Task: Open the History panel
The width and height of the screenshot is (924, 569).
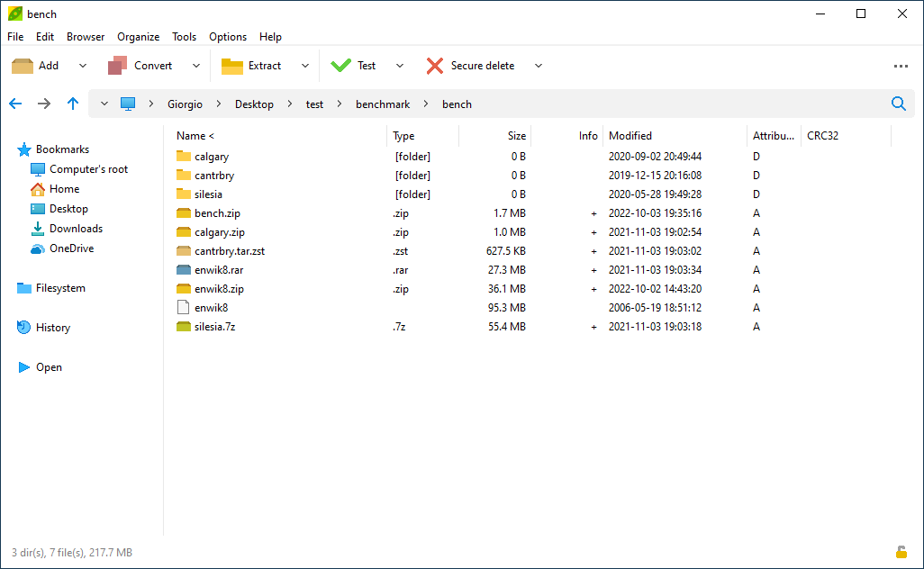Action: click(x=51, y=327)
